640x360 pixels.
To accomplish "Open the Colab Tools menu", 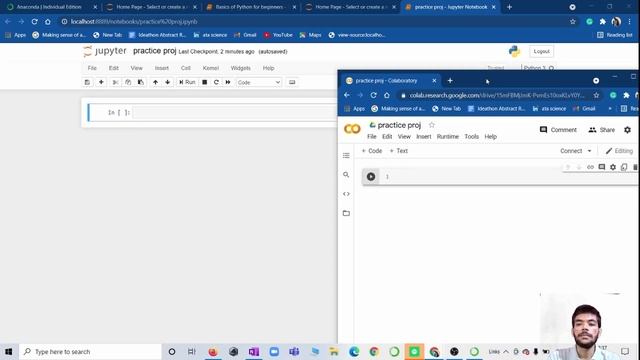I will (471, 136).
